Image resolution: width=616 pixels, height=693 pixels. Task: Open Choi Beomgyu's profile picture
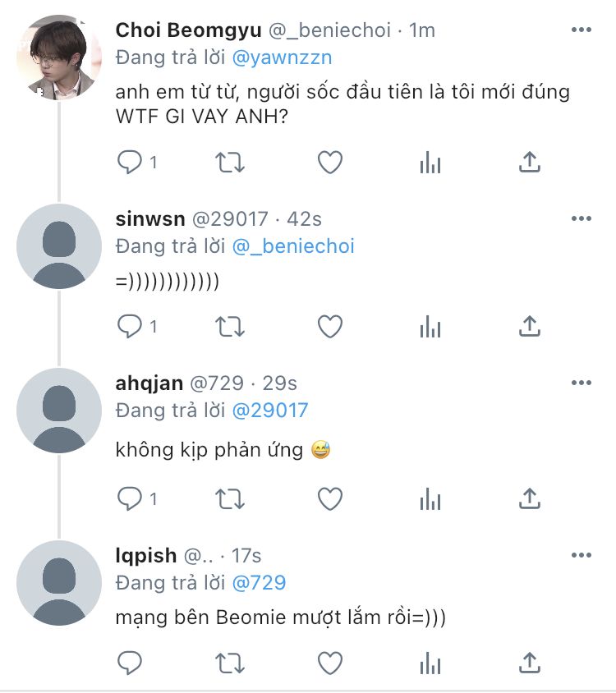59,57
